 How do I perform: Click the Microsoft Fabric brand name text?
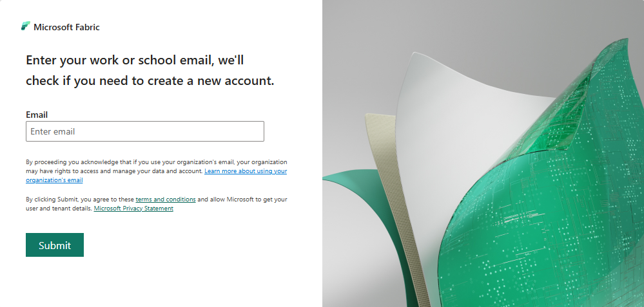coord(66,27)
